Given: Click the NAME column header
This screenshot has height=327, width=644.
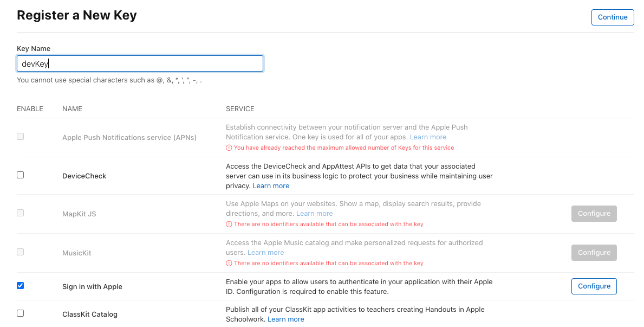Looking at the screenshot, I should pos(72,109).
